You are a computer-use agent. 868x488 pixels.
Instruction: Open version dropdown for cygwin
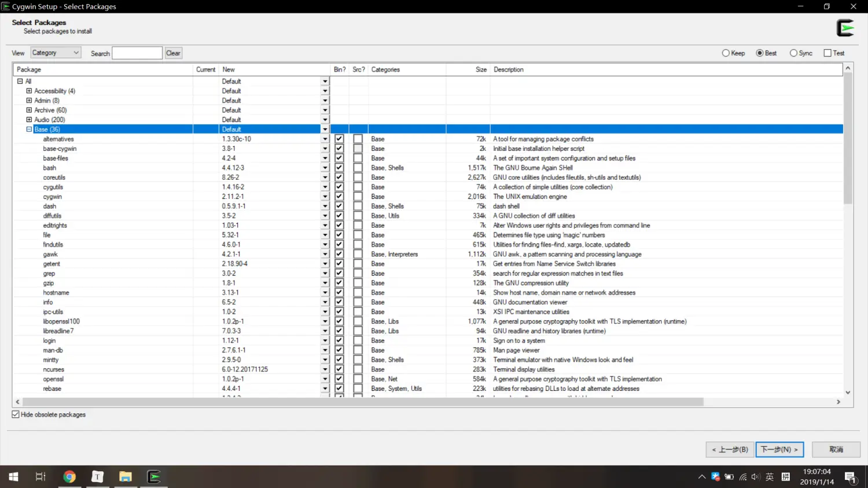325,197
